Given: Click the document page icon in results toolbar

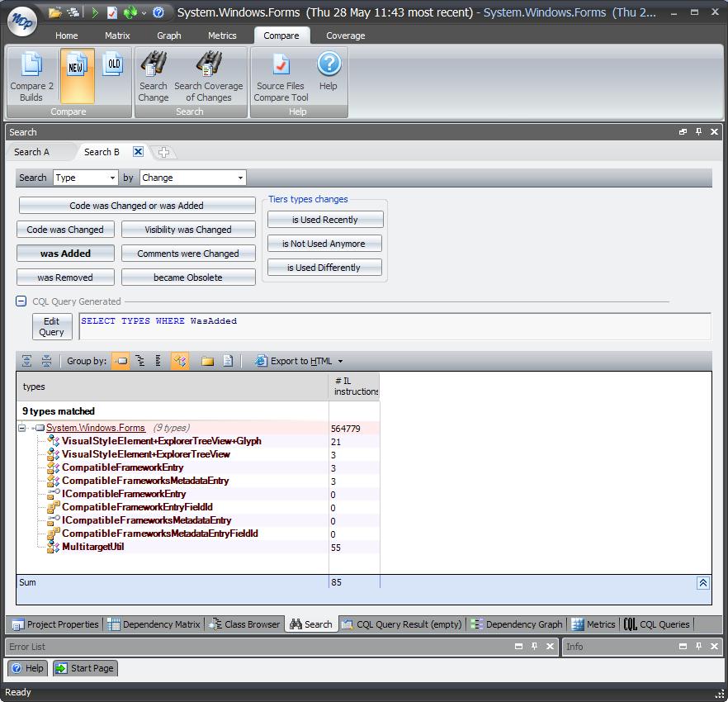Looking at the screenshot, I should pos(228,361).
